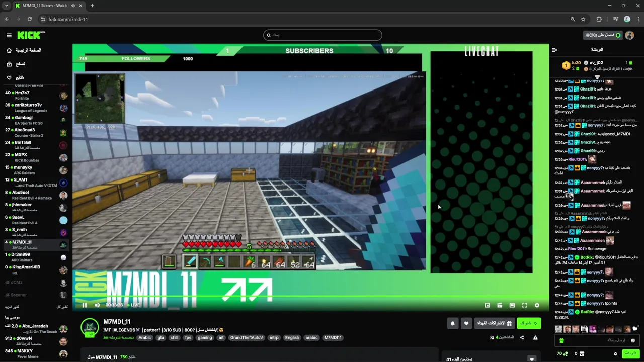
Task: Click the gaming tag
Action: (205, 338)
